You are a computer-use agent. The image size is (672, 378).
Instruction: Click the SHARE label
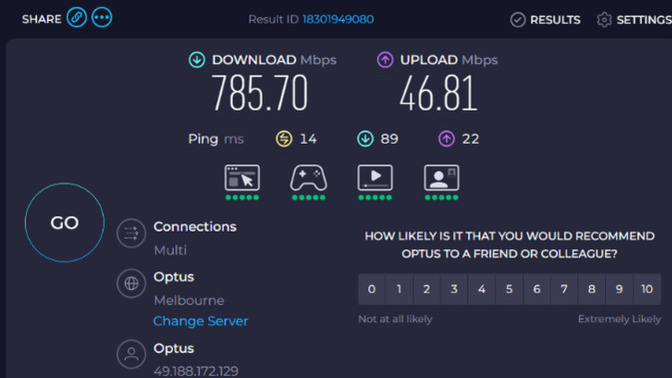tap(42, 19)
